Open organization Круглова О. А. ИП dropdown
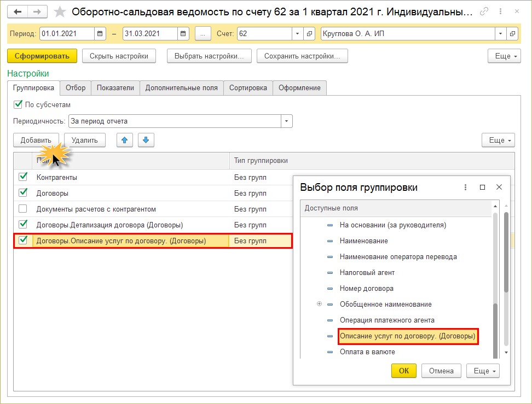The height and width of the screenshot is (404, 532). click(500, 34)
